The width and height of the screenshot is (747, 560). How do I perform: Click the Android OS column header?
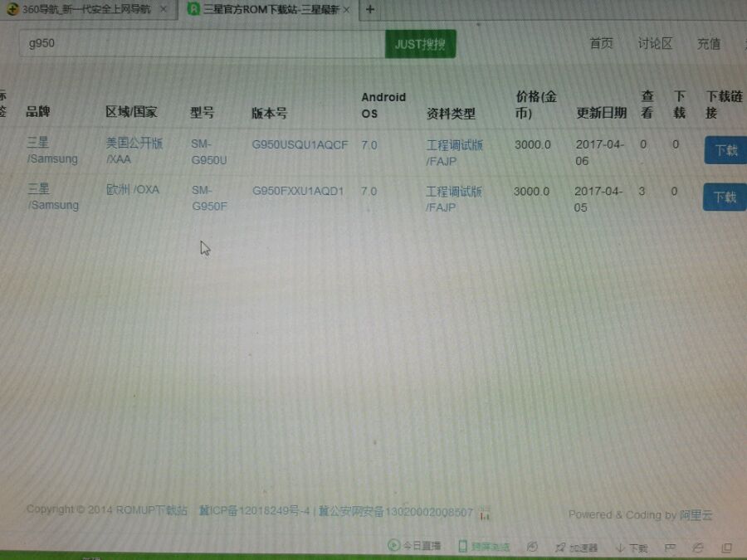click(x=383, y=105)
